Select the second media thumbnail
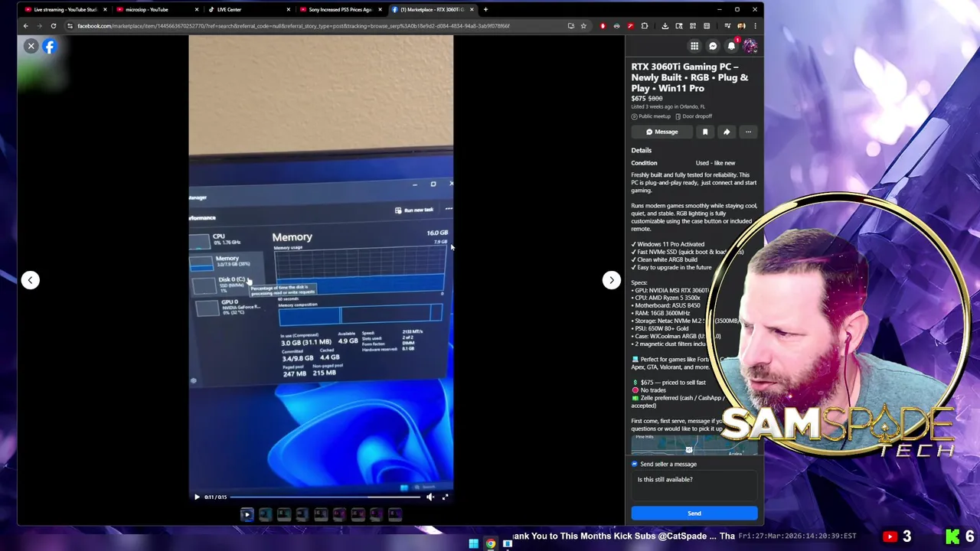980x551 pixels. (x=265, y=515)
